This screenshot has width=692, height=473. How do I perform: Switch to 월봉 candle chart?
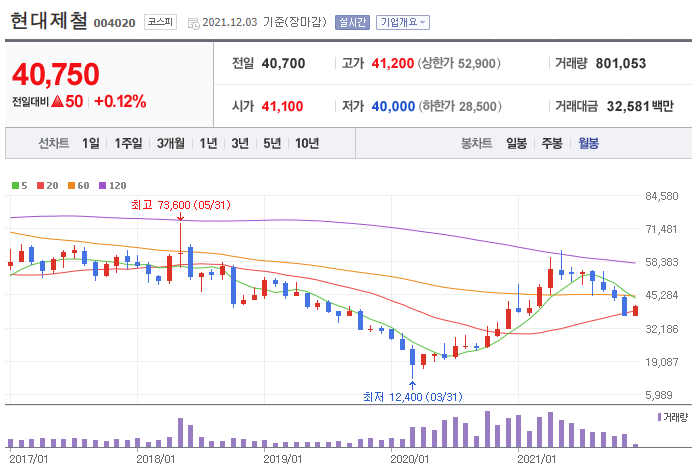(x=588, y=143)
